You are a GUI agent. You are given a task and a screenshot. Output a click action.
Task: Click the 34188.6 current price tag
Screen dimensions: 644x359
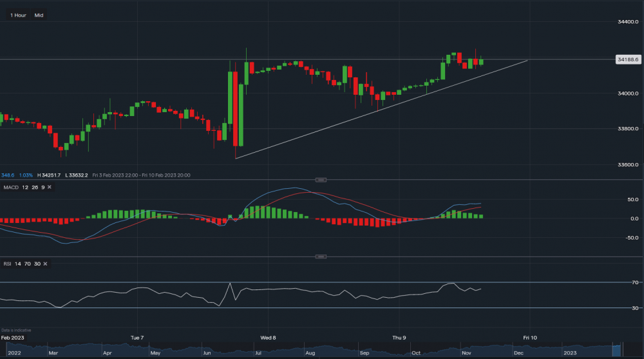click(x=627, y=59)
